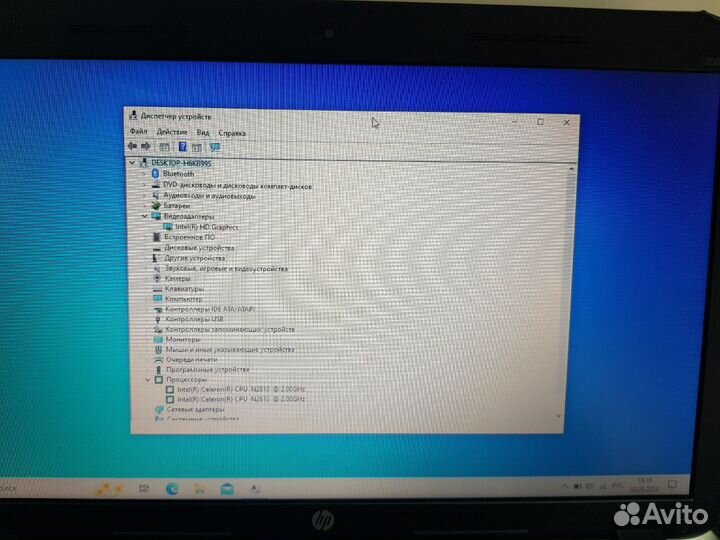
Task: Click the Встроенное ПО firmware icon
Action: [157, 237]
